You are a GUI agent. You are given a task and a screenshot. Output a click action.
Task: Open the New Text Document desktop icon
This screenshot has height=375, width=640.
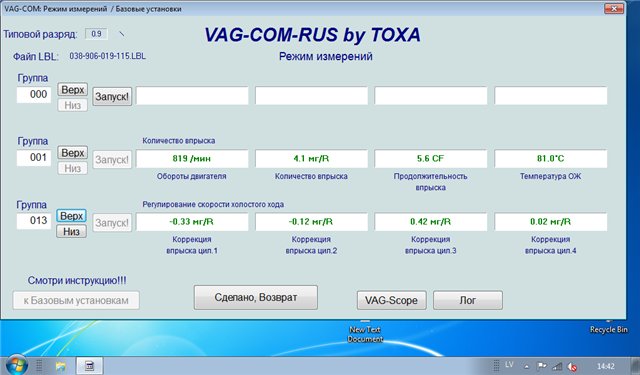[365, 334]
